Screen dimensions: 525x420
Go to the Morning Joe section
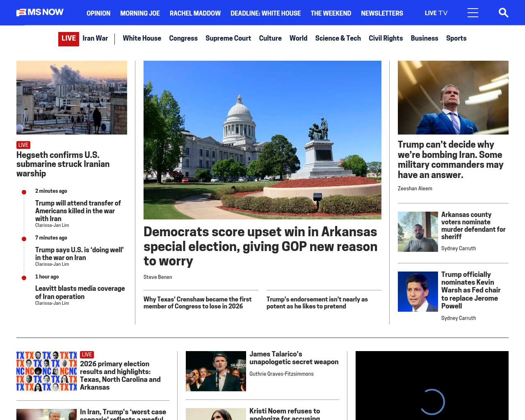(140, 13)
